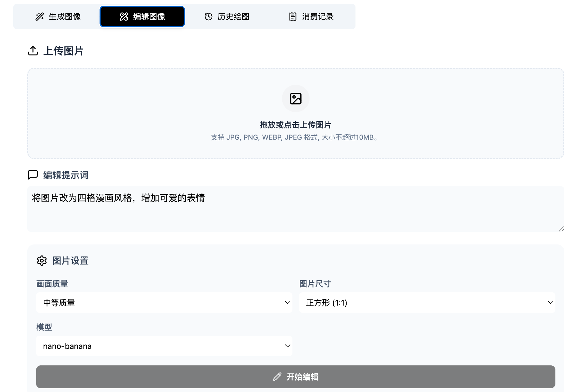
Task: Select the 编辑图像 tab
Action: pyautogui.click(x=142, y=16)
